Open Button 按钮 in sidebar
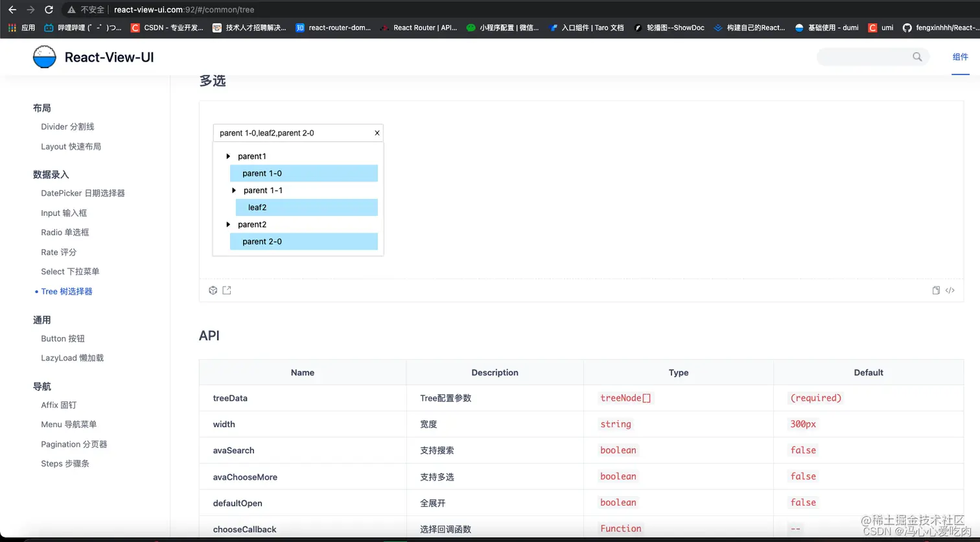 [63, 338]
